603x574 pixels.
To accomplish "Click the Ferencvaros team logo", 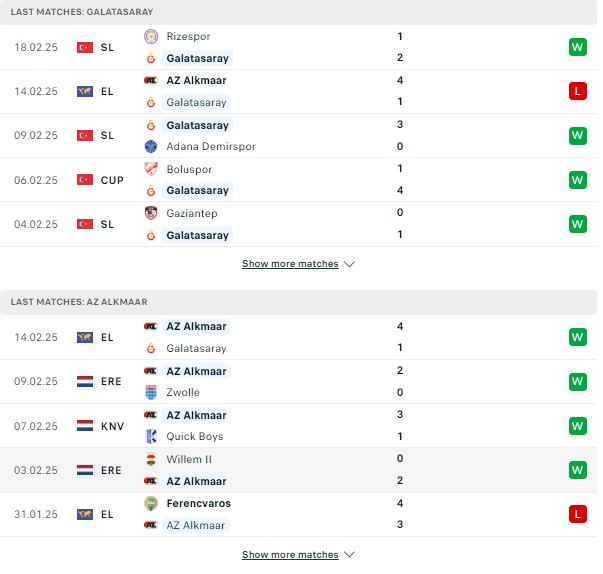I will pos(151,503).
